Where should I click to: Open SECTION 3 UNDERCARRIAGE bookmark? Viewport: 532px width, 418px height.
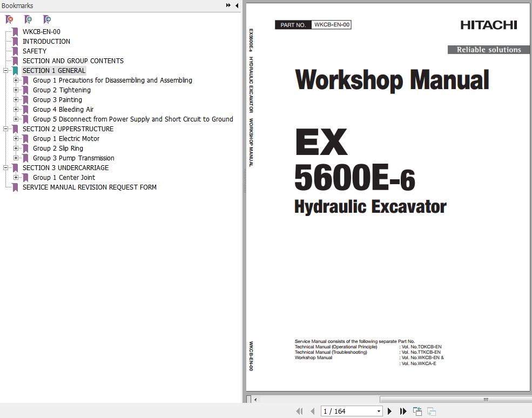65,167
